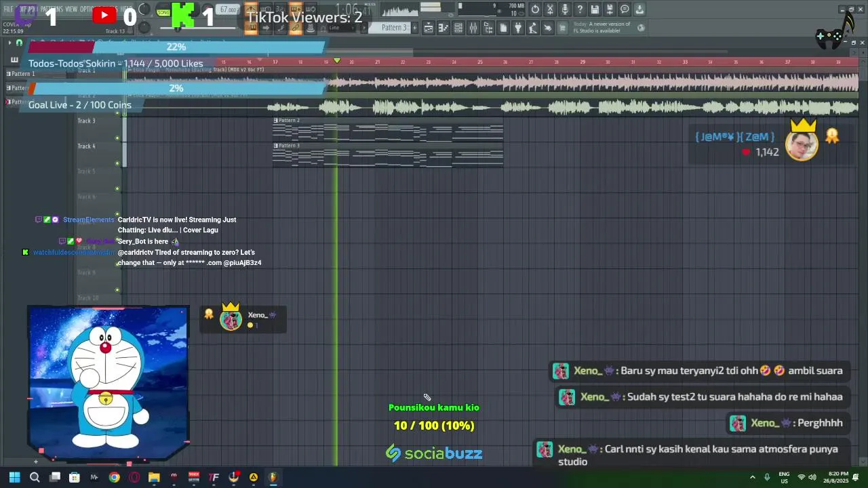The width and height of the screenshot is (868, 488).
Task: Open the project info speech bubble icon
Action: point(624,9)
